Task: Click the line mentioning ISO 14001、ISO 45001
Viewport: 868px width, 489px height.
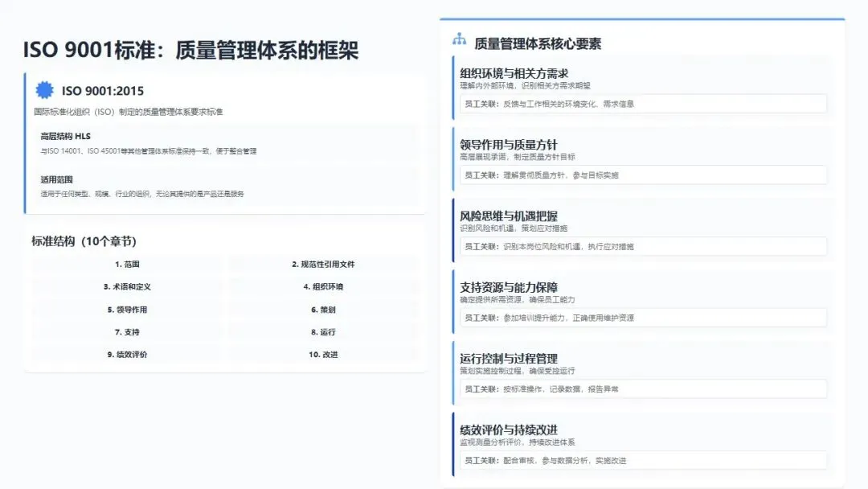Action: pyautogui.click(x=149, y=151)
